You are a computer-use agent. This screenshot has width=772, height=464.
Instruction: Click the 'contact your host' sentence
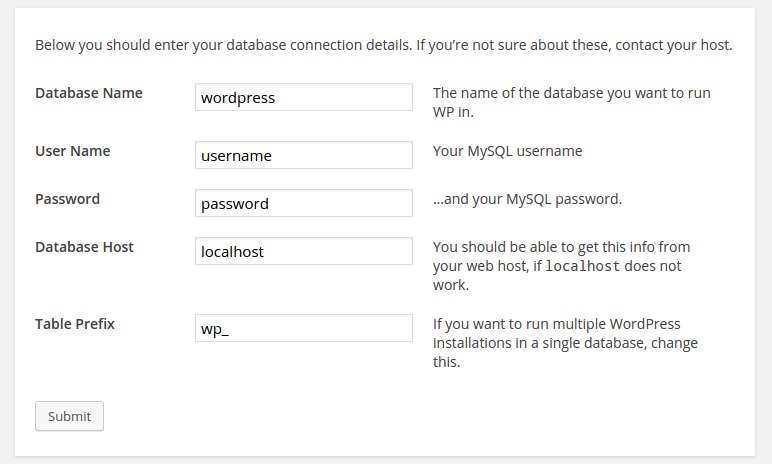pyautogui.click(x=575, y=45)
